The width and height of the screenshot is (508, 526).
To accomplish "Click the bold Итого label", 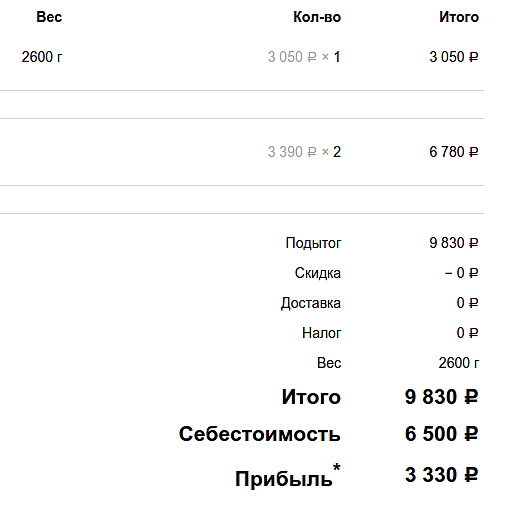I will click(311, 397).
